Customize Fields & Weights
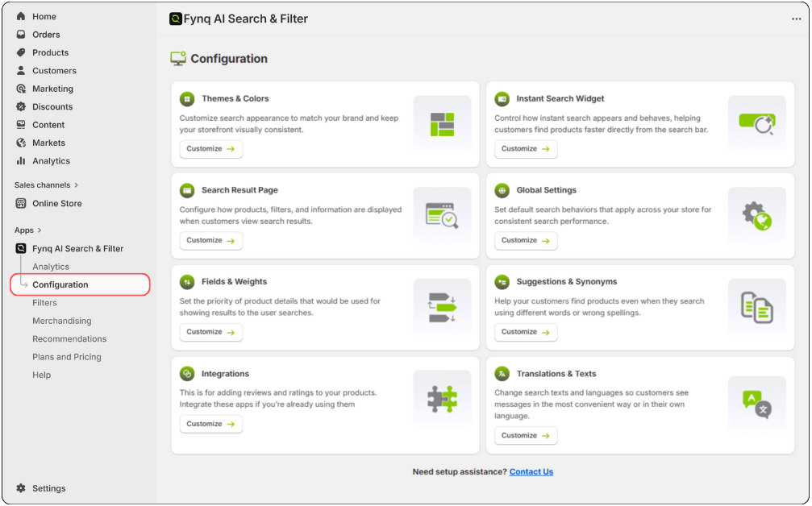The image size is (812, 506). click(210, 332)
